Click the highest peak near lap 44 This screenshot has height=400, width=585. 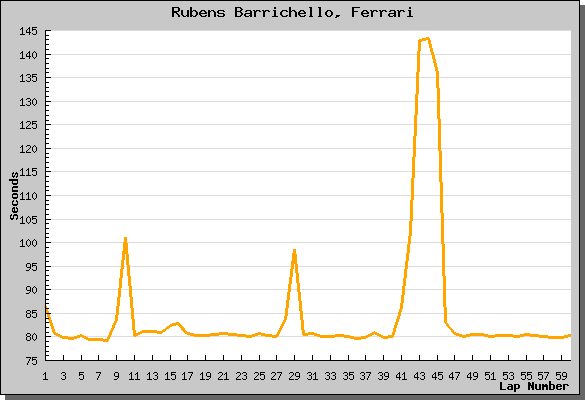coord(428,39)
